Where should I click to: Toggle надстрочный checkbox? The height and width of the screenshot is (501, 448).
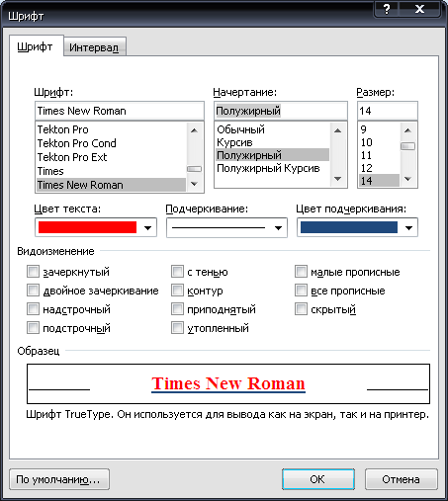(x=33, y=309)
